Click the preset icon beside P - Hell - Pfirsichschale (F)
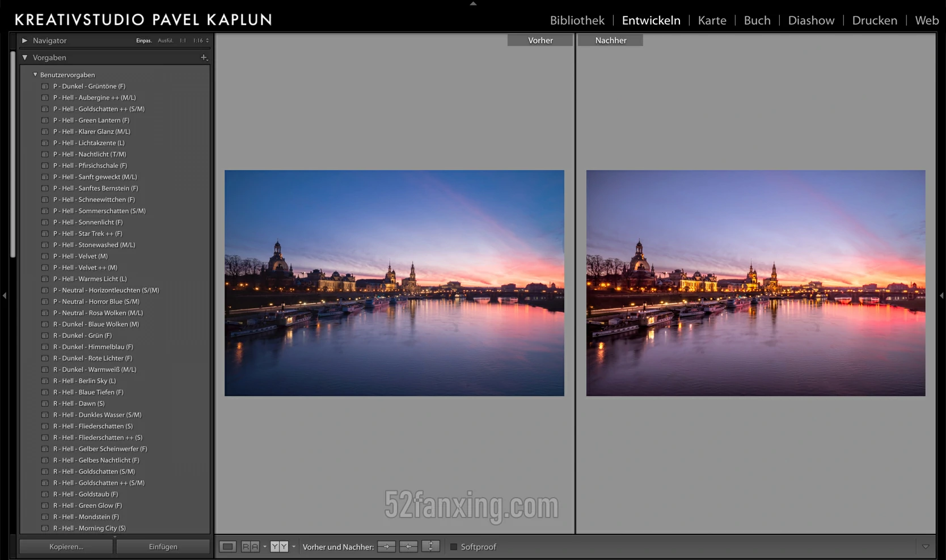This screenshot has width=946, height=560. [x=45, y=166]
